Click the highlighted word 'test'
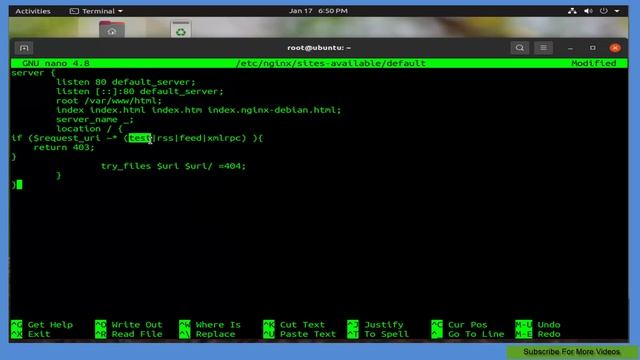 140,138
